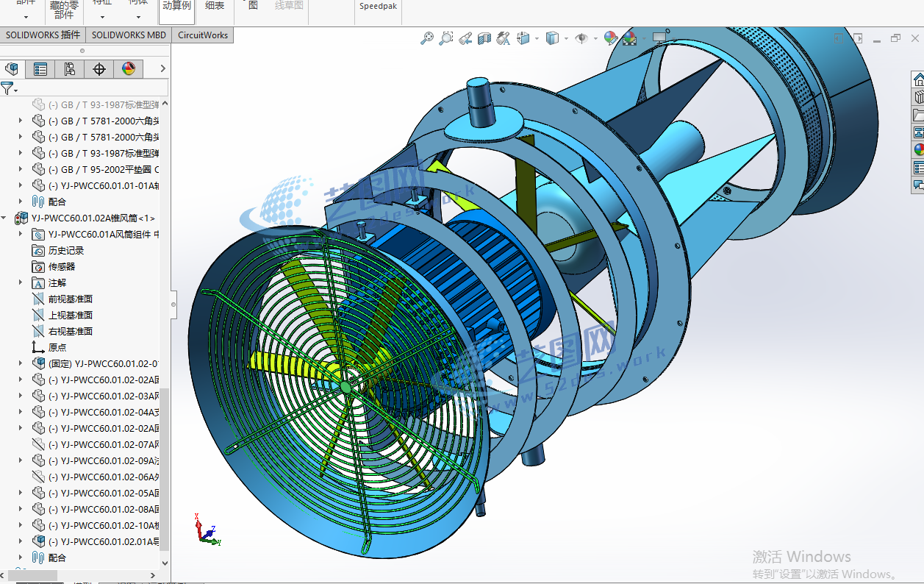
Task: Expand the GB/T 95-2002平垫圈 node
Action: (x=21, y=169)
